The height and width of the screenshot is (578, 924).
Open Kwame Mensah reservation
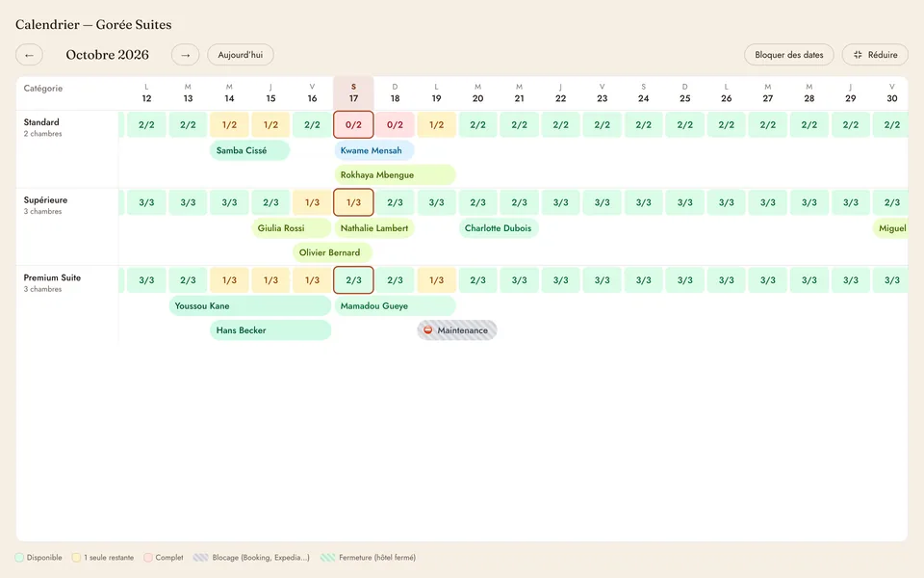374,150
